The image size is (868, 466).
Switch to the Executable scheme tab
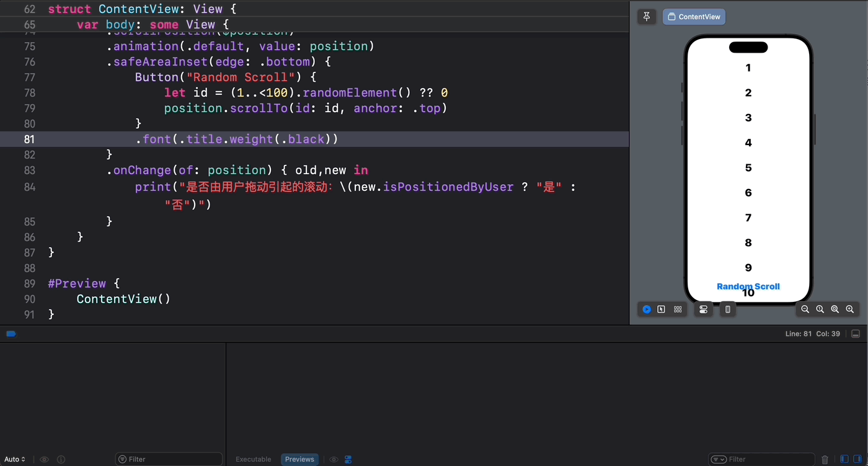[253, 459]
